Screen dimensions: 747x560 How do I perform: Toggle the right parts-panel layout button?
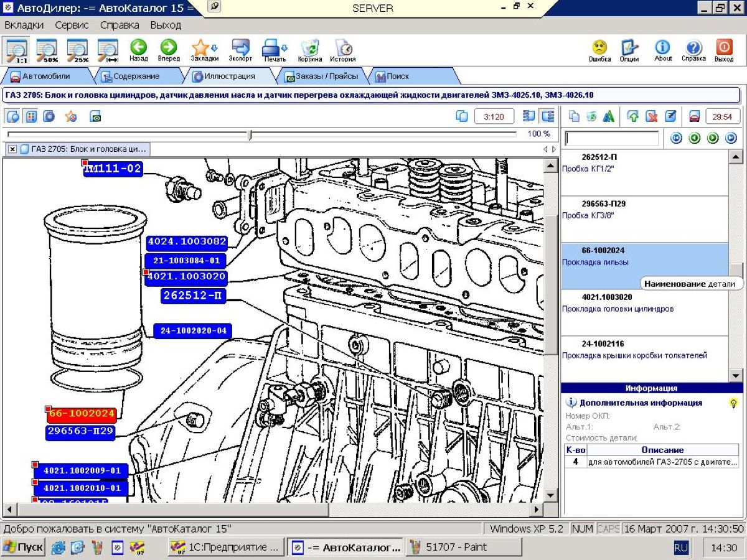click(548, 116)
